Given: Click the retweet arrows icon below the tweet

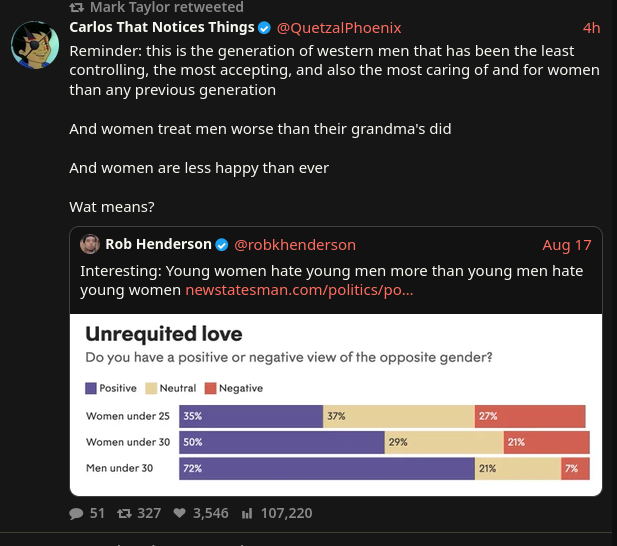Looking at the screenshot, I should [124, 513].
